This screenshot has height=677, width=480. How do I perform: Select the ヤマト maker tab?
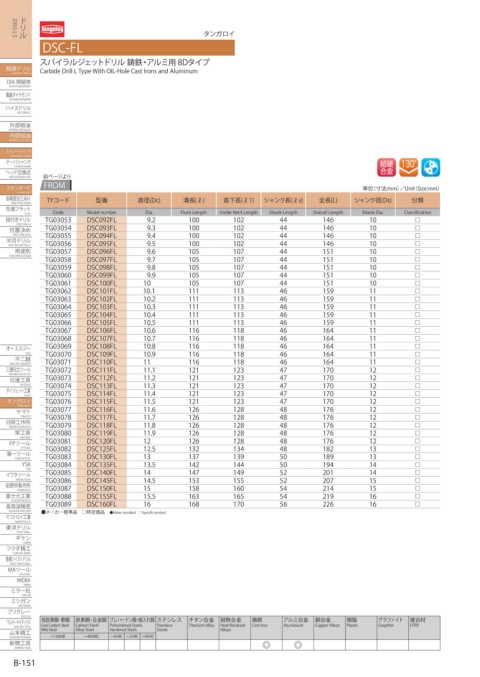[x=16, y=413]
